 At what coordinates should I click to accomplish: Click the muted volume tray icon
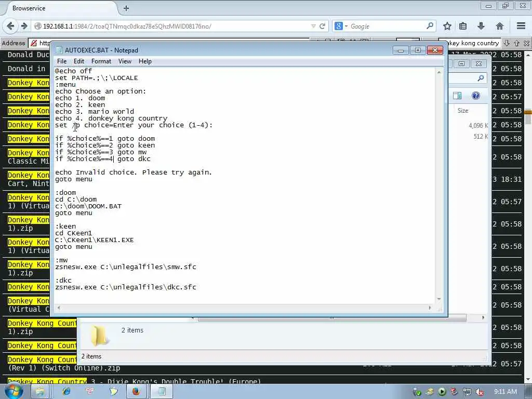pyautogui.click(x=480, y=392)
